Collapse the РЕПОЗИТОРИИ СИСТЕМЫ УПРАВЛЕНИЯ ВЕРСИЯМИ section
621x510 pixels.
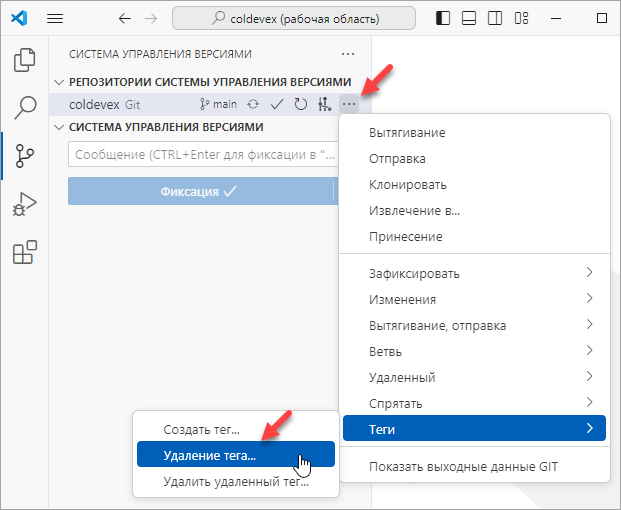click(x=59, y=82)
